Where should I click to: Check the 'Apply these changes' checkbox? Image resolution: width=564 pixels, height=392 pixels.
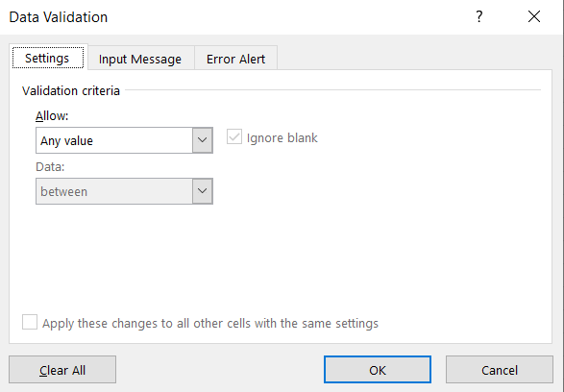tap(30, 322)
